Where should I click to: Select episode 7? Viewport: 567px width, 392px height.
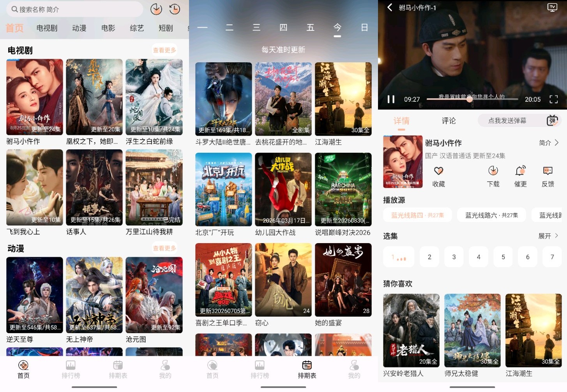552,257
